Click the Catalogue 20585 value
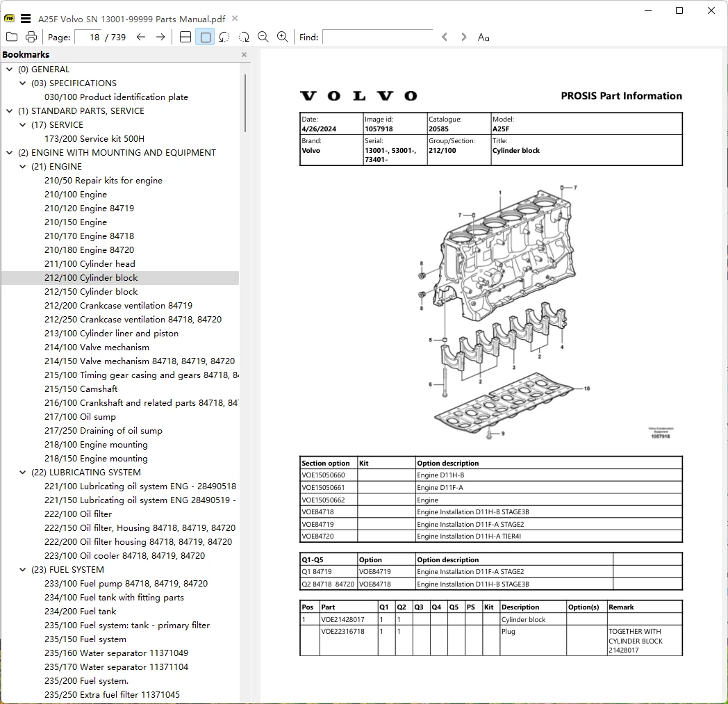 click(x=438, y=129)
